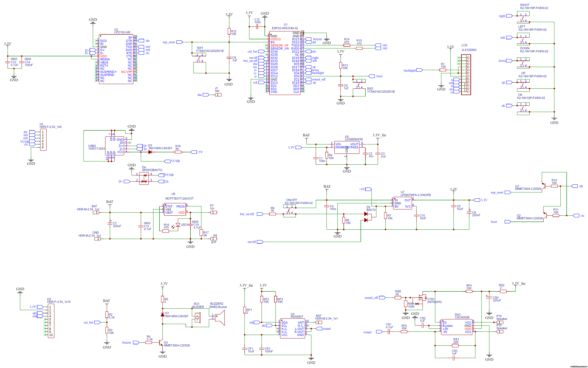Select the D4 SP0503BAHTG protection diode
The width and height of the screenshot is (588, 368).
click(144, 178)
